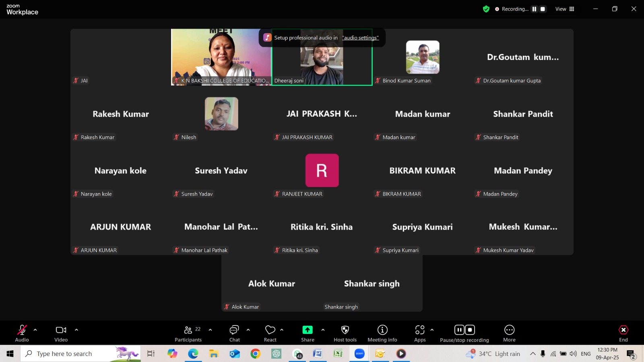Click the ENG language indicator
Image resolution: width=644 pixels, height=362 pixels.
(586, 354)
